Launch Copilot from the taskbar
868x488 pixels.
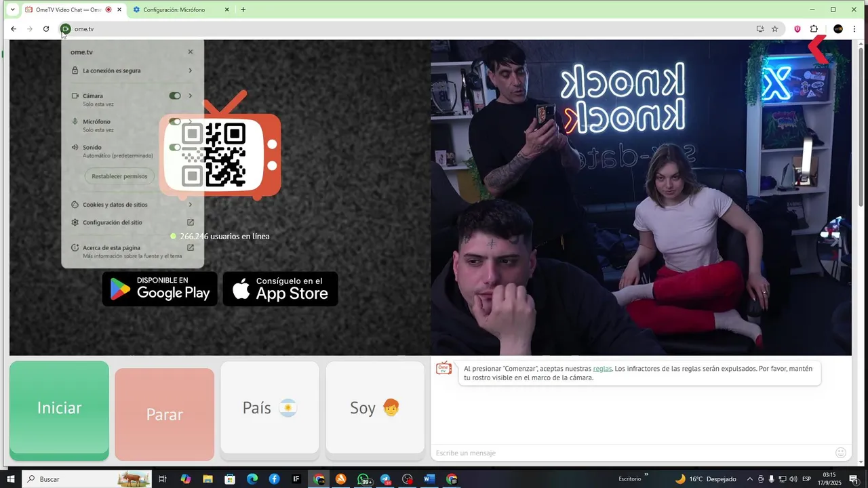(x=186, y=479)
